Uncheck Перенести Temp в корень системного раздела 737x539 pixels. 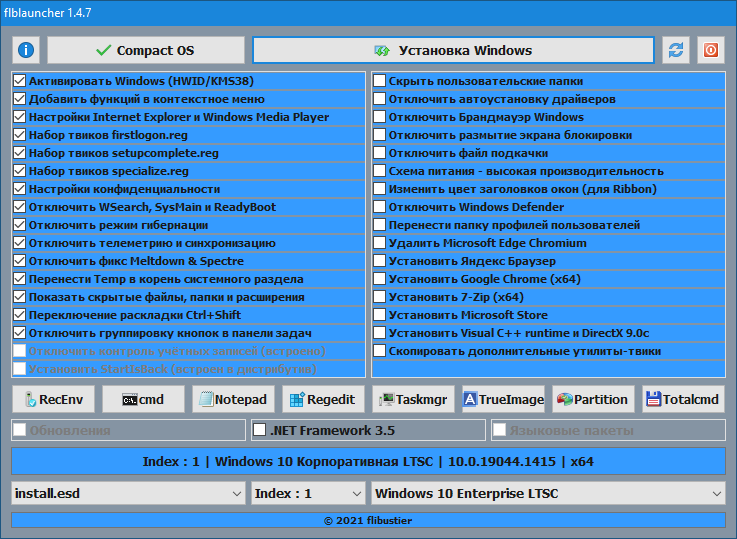point(19,279)
